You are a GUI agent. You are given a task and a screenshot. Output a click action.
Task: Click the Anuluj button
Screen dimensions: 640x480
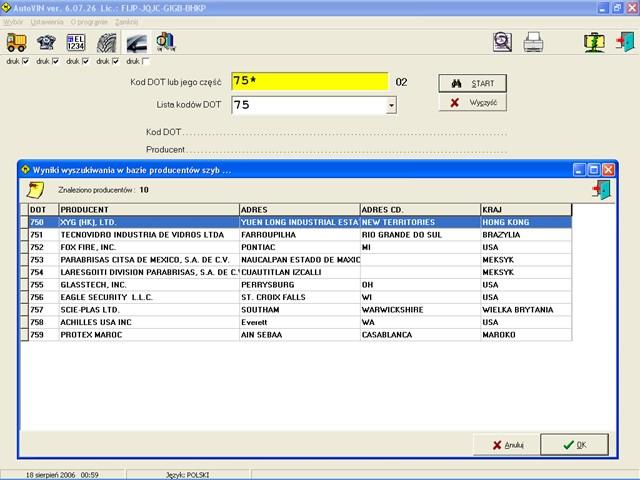click(x=507, y=444)
